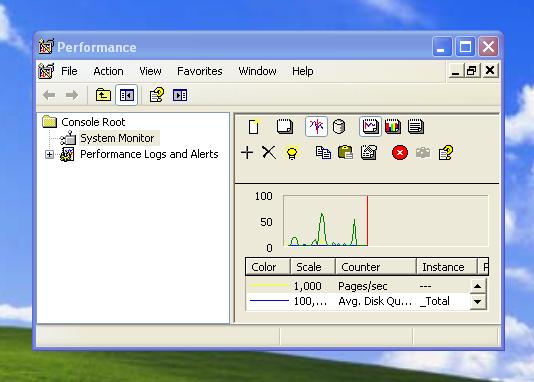This screenshot has width=534, height=382.
Task: Select Avg. Disk Queue counter row
Action: point(358,301)
